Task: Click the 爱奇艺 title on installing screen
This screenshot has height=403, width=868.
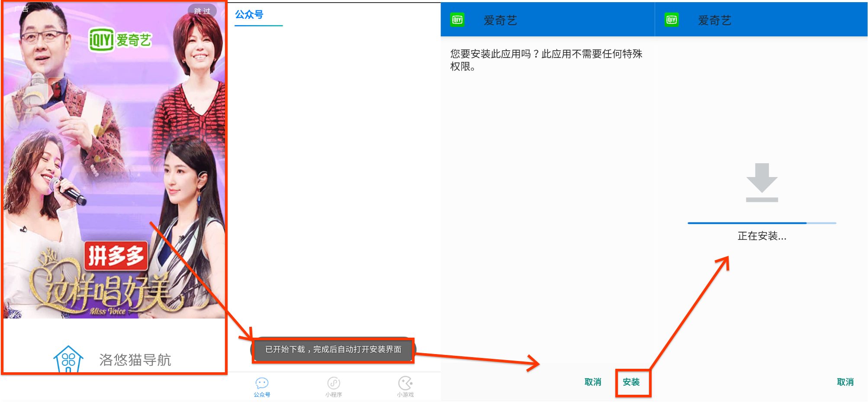Action: tap(715, 20)
